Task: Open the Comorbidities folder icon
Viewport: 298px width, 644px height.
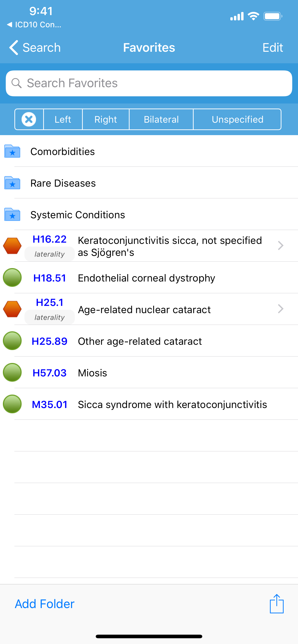Action: (x=12, y=151)
